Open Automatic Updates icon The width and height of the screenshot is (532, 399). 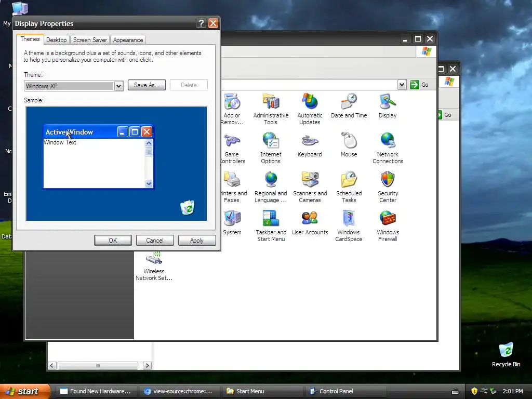coord(310,109)
